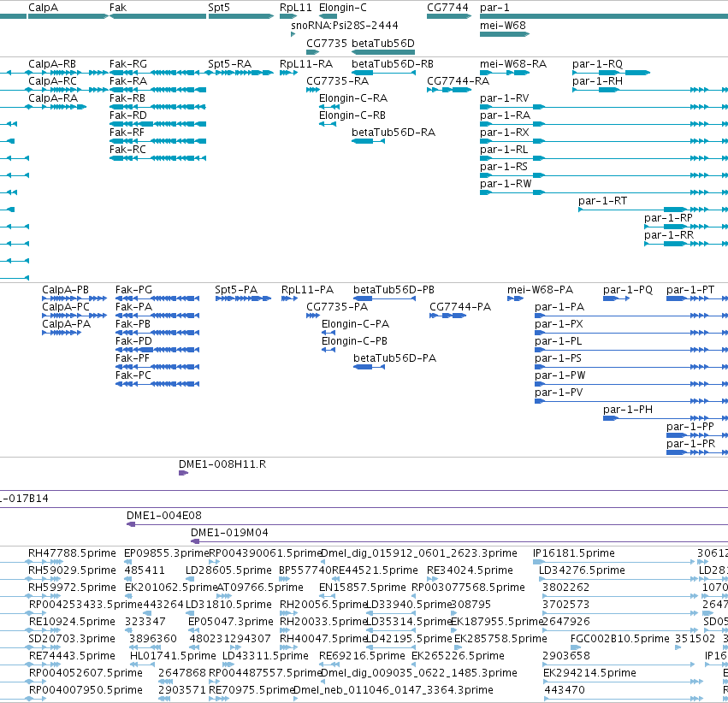Screen dimensions: 728x703
Task: Select EST RE34024.5prime
Action: point(470,570)
